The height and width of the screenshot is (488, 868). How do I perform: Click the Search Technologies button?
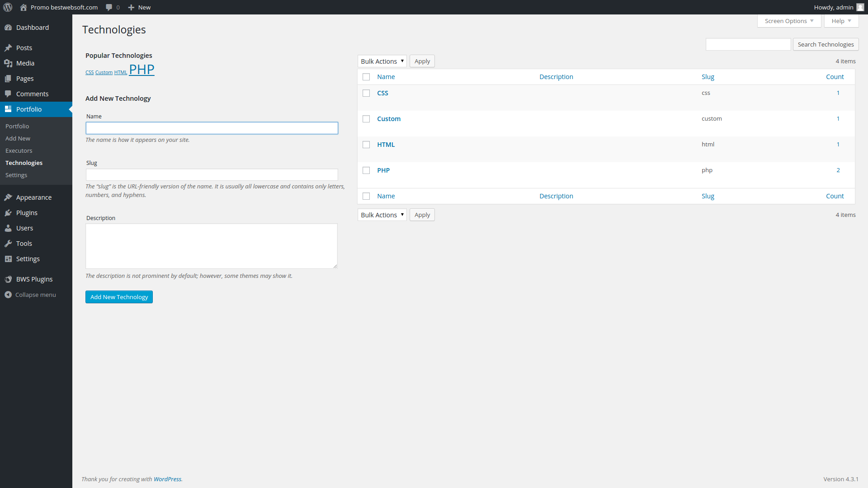tap(826, 44)
